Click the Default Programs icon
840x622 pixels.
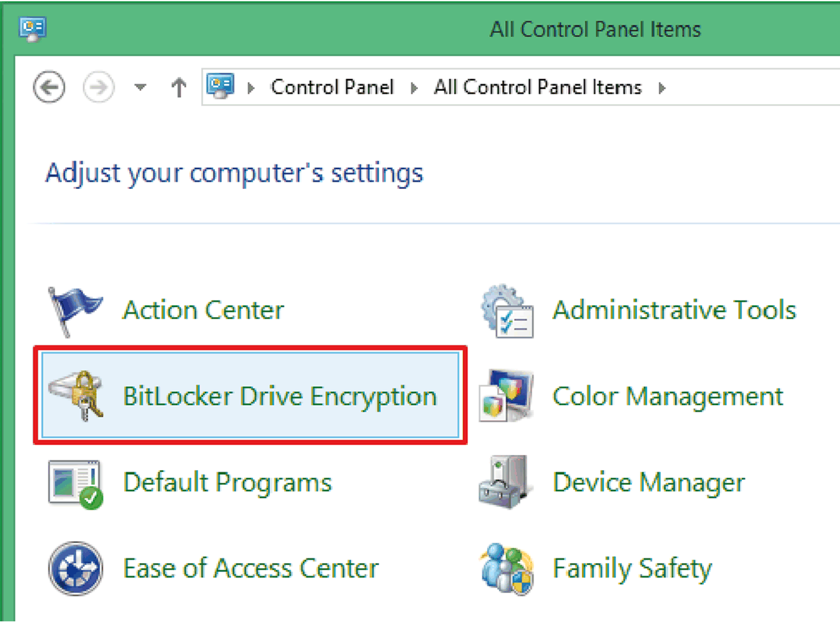(x=75, y=483)
